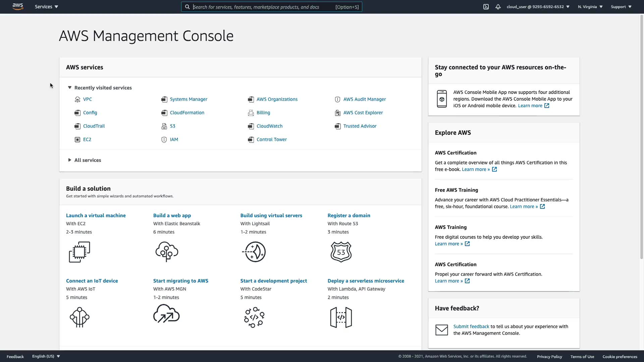644x362 pixels.
Task: Open the CloudShell terminal icon
Action: (486, 7)
